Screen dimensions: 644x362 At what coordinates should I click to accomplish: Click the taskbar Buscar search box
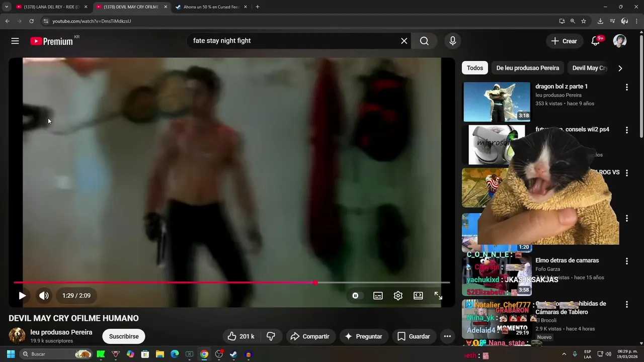pyautogui.click(x=56, y=354)
